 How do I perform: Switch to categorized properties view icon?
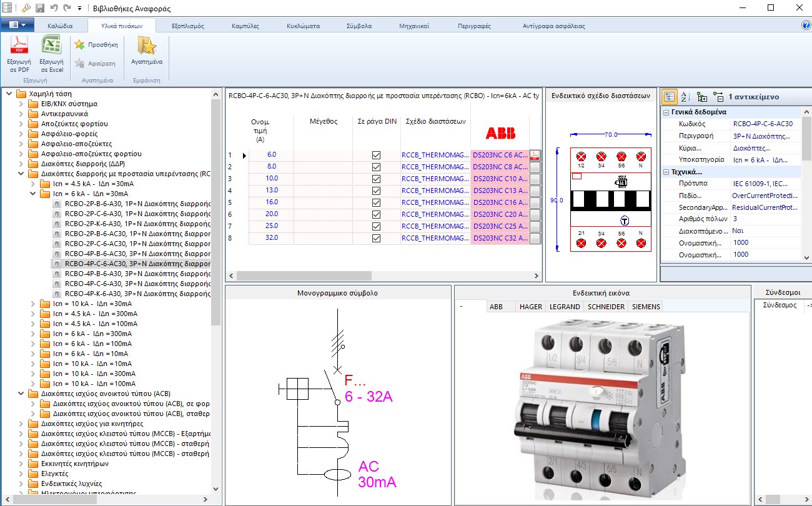[x=669, y=97]
